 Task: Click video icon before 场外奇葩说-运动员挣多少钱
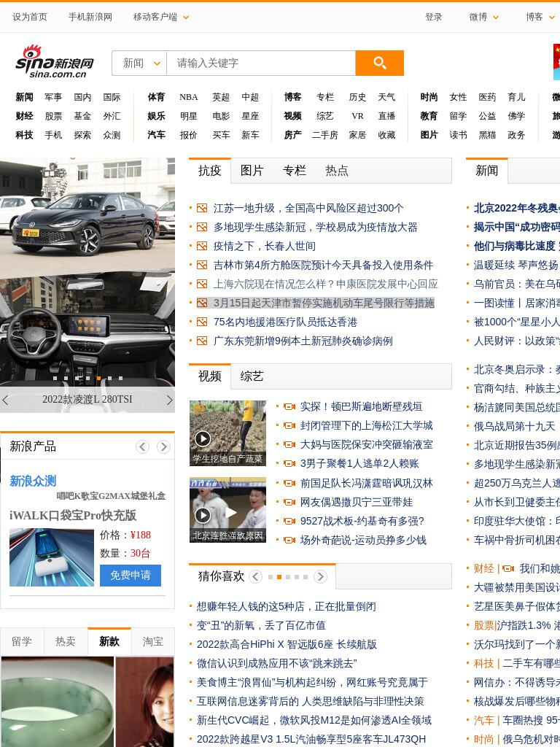pyautogui.click(x=289, y=541)
